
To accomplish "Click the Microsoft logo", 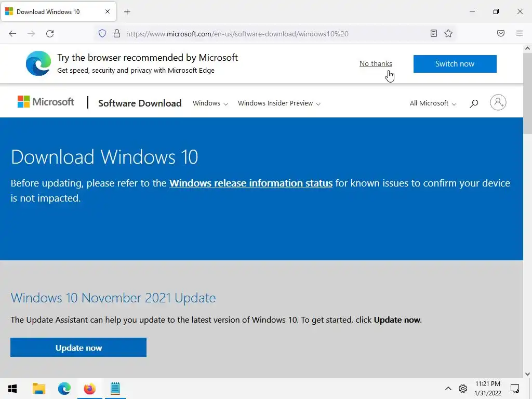I will [x=46, y=102].
